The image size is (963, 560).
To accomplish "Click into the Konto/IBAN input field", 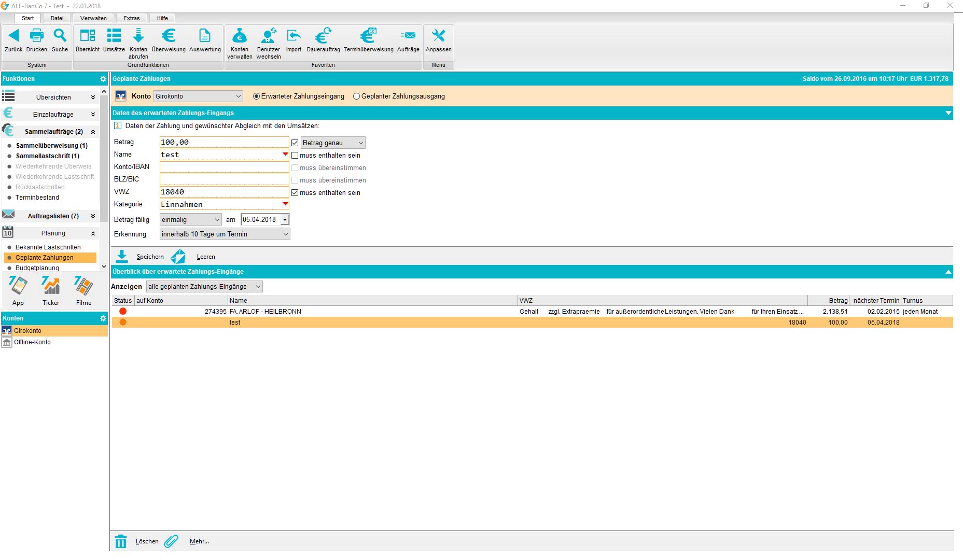I will 224,167.
